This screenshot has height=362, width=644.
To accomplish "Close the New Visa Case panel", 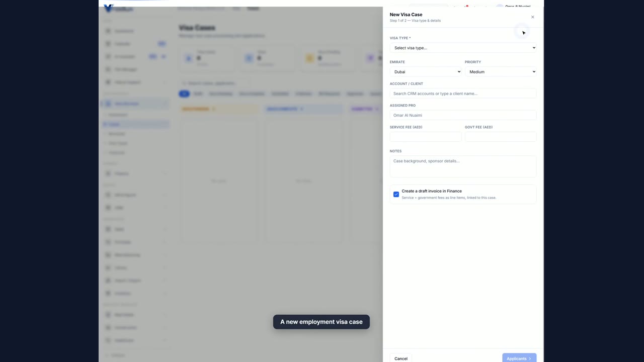I will point(532,17).
